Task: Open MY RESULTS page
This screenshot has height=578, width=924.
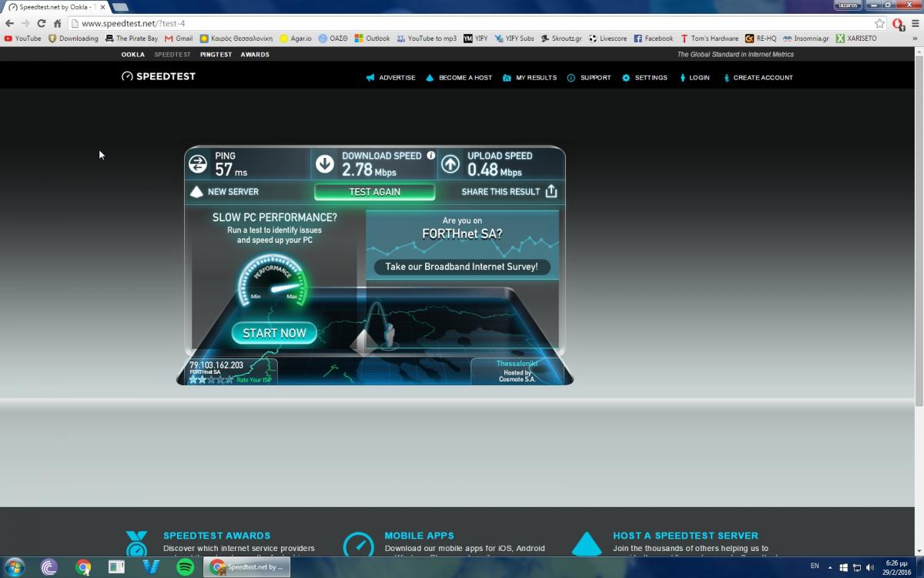Action: pyautogui.click(x=530, y=78)
